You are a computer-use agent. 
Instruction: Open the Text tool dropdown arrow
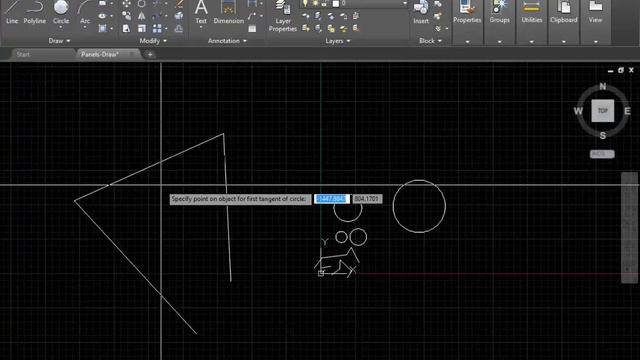(x=201, y=27)
